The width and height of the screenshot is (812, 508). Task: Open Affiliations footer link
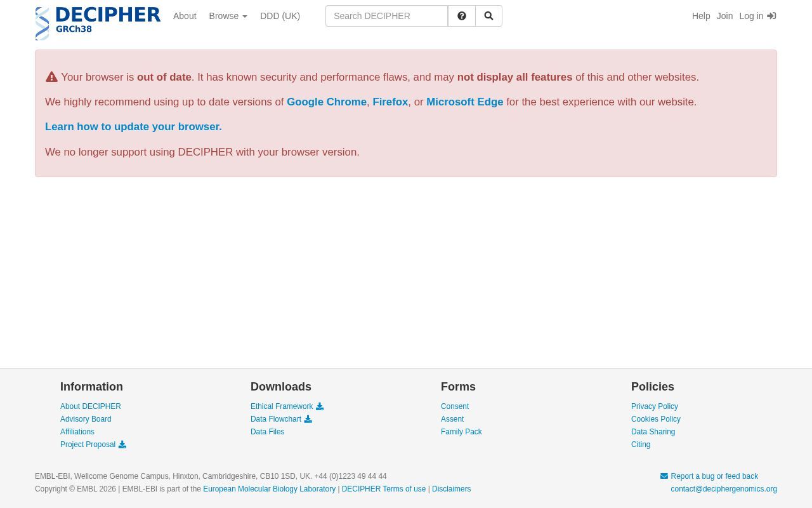pyautogui.click(x=77, y=432)
